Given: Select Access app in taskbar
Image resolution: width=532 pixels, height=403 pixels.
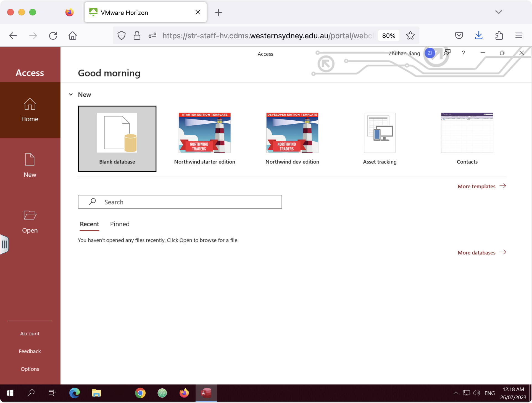Looking at the screenshot, I should tap(206, 393).
